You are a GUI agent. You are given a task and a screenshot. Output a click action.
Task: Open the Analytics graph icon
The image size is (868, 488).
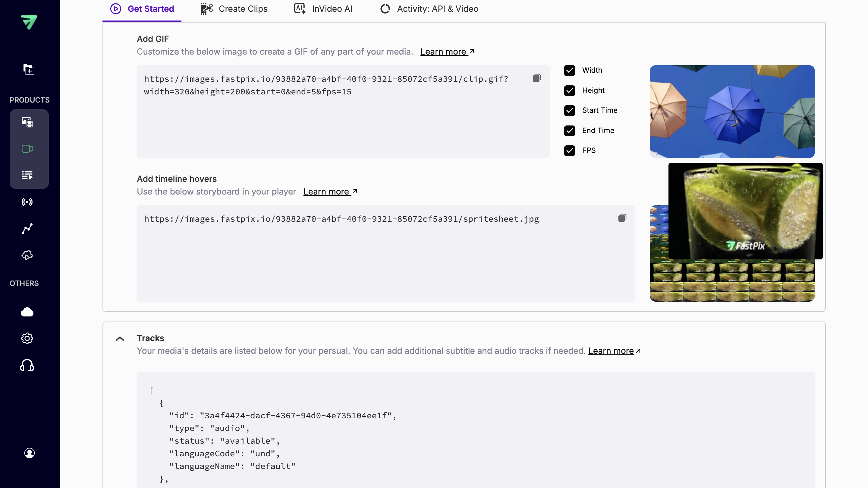pos(27,229)
